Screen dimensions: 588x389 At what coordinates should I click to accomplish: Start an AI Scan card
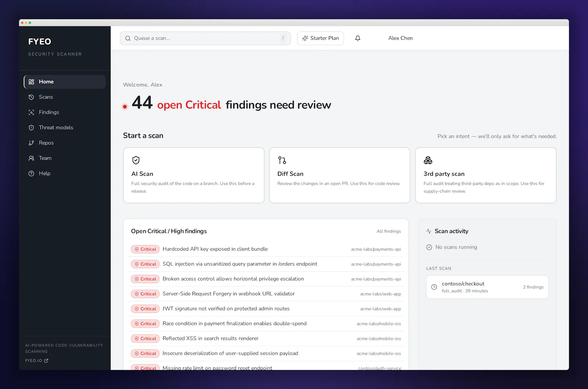tap(194, 175)
